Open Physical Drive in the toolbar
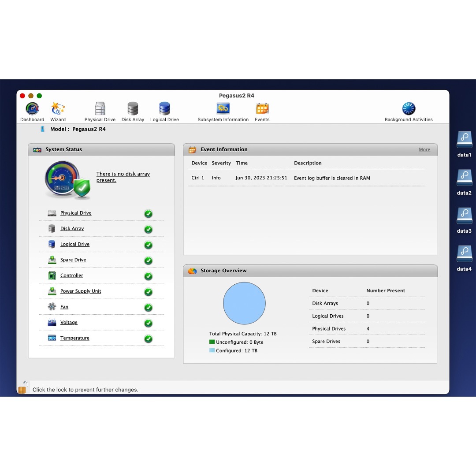The image size is (476, 476). [x=100, y=112]
